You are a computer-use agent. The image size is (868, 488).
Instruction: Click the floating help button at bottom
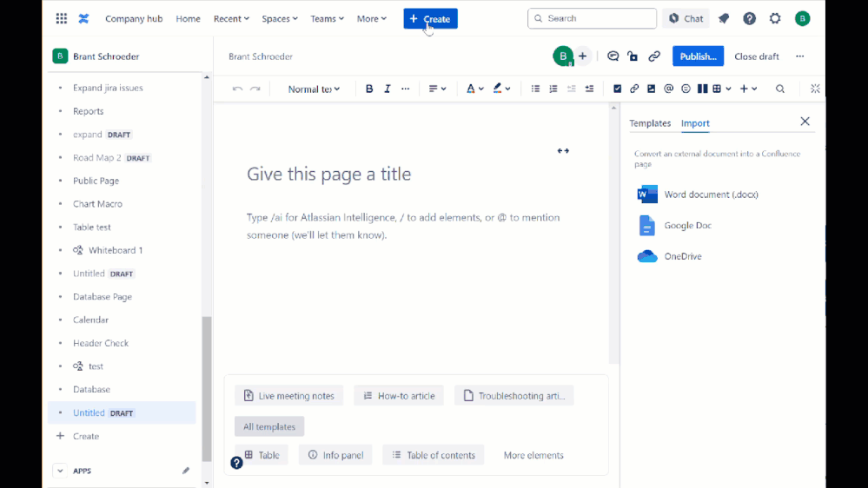(x=236, y=463)
